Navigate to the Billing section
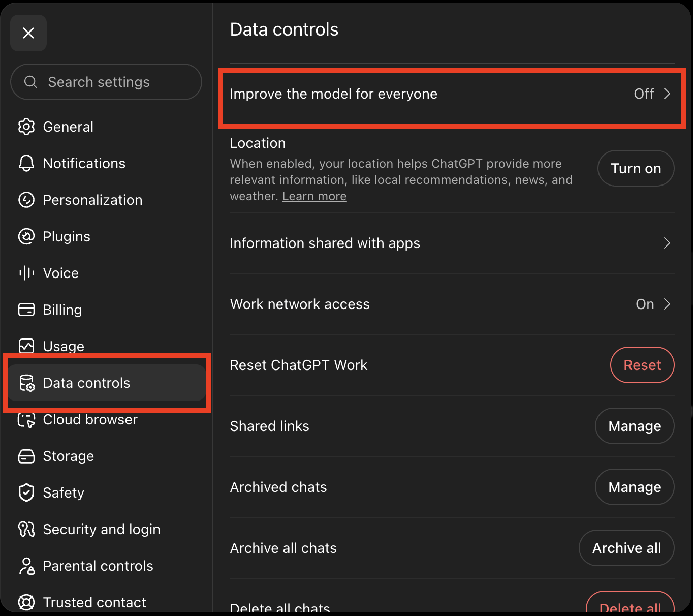 coord(106,310)
